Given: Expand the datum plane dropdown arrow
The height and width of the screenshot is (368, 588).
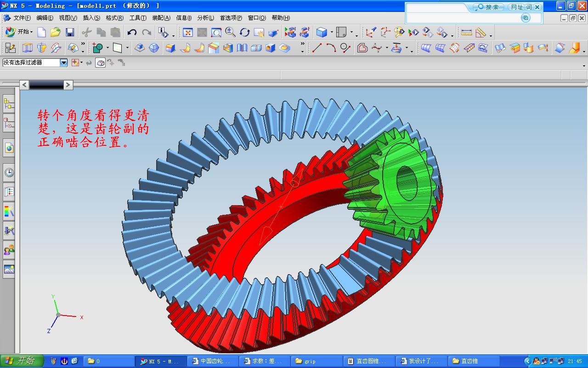Looking at the screenshot, I should pos(127,48).
